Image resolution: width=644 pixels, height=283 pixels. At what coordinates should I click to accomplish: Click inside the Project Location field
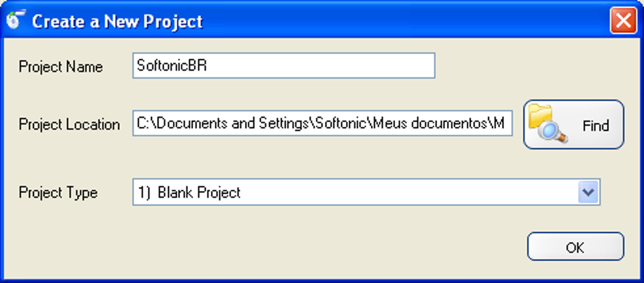[322, 124]
